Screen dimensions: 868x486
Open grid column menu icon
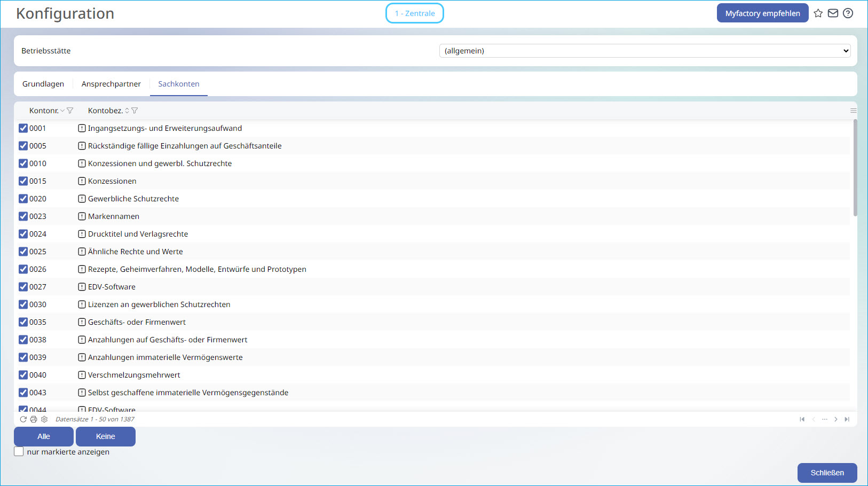click(x=853, y=111)
